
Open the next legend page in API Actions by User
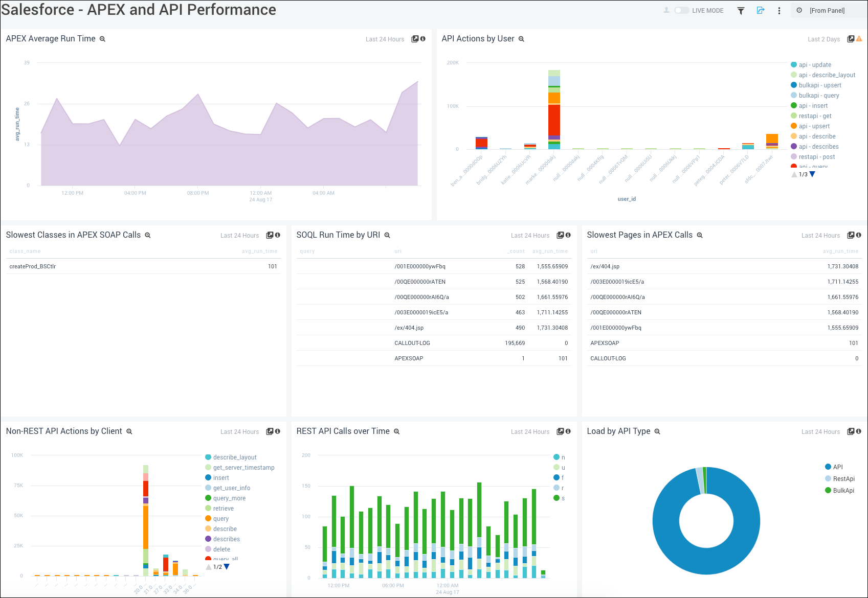(x=812, y=174)
